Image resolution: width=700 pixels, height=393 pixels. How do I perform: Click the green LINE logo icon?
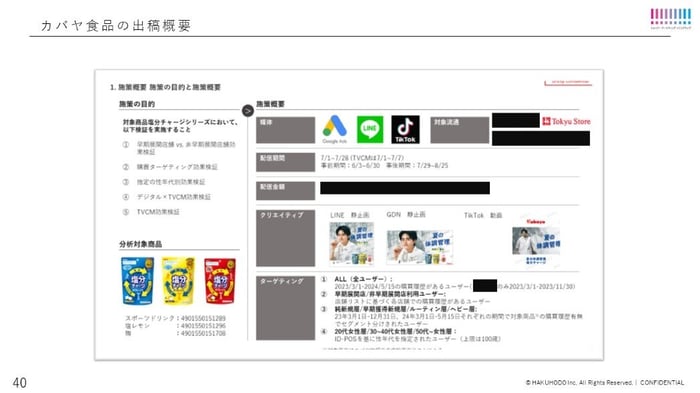click(370, 130)
